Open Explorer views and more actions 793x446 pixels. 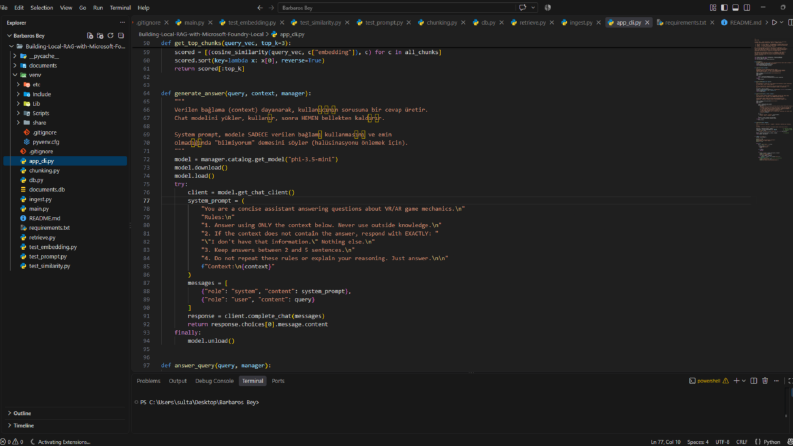(x=122, y=23)
